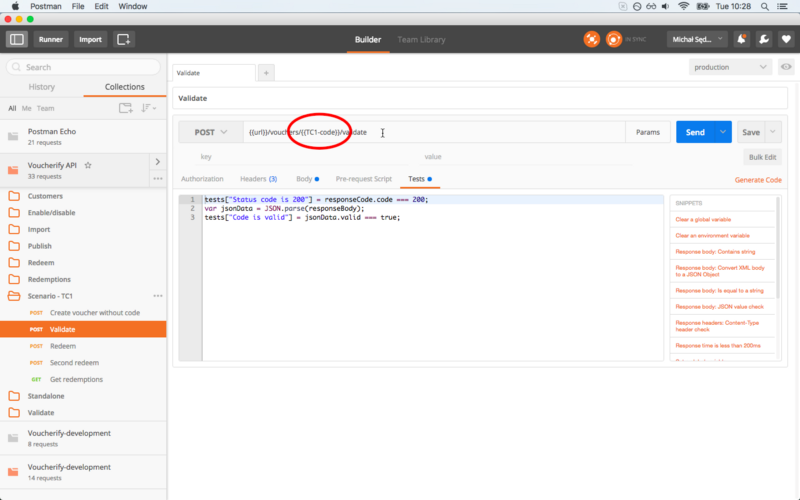The height and width of the screenshot is (500, 800).
Task: Open Authorization tab
Action: pos(202,179)
